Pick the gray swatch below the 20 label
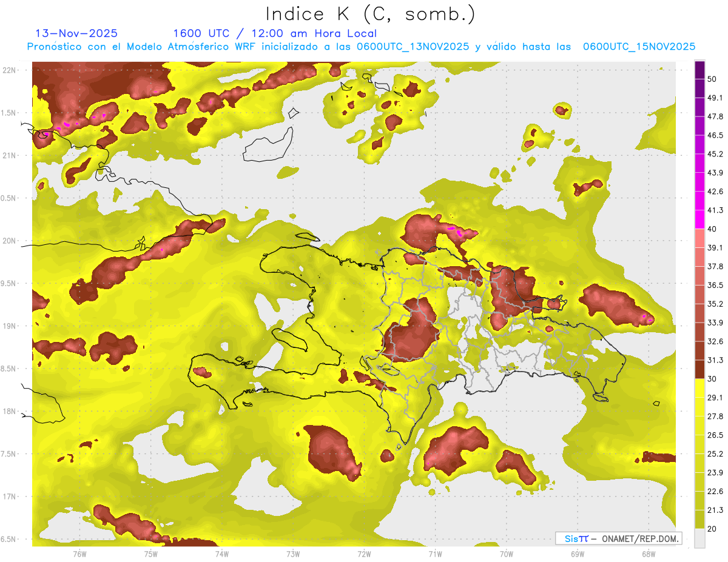Image resolution: width=728 pixels, height=562 pixels. point(699,538)
